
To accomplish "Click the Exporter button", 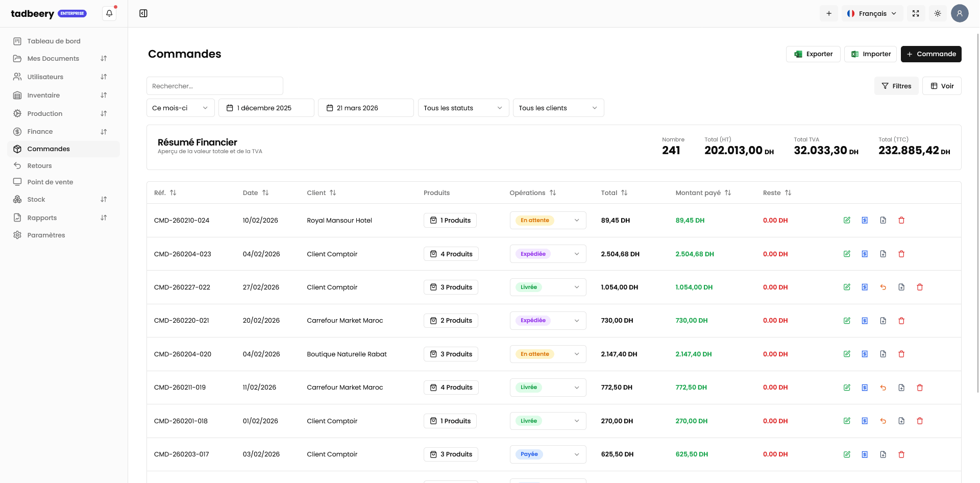I will (813, 54).
